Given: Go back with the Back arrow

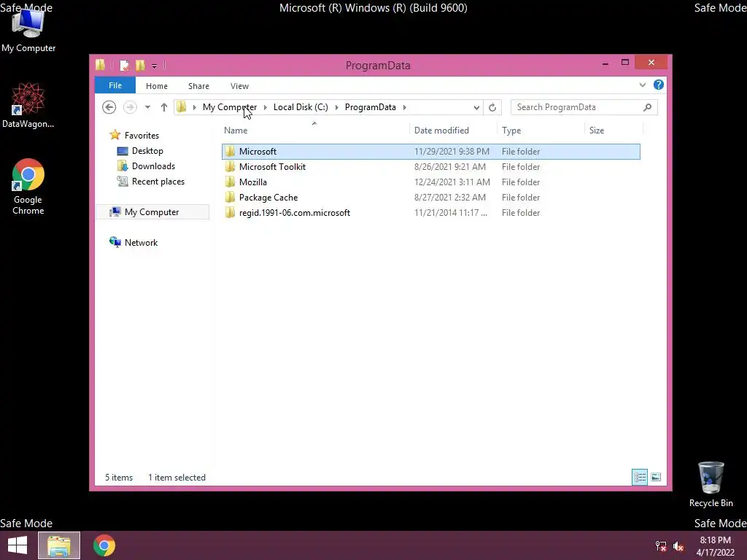Looking at the screenshot, I should click(109, 107).
